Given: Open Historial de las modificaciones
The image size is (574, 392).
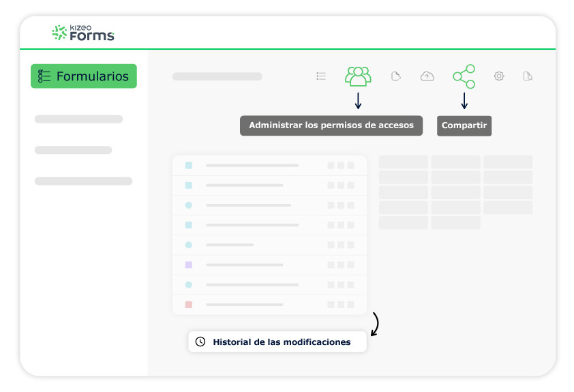Looking at the screenshot, I should [277, 342].
